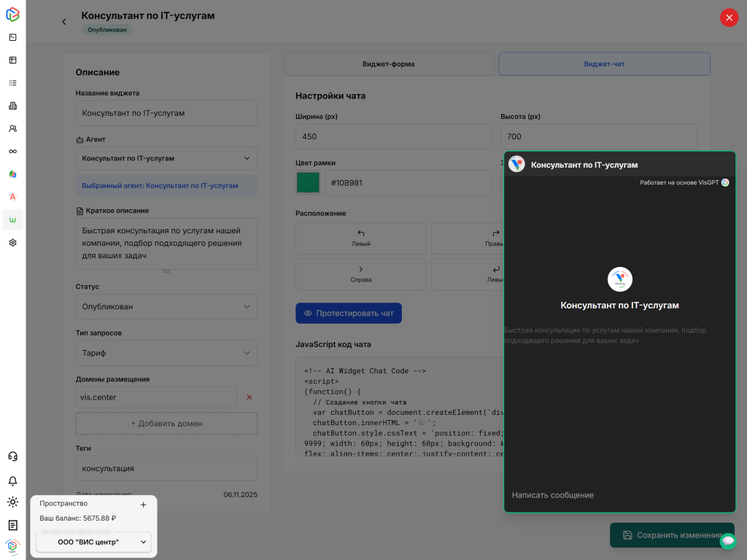Open the Статус dropdown showing Опубликован
747x560 pixels.
(x=166, y=307)
